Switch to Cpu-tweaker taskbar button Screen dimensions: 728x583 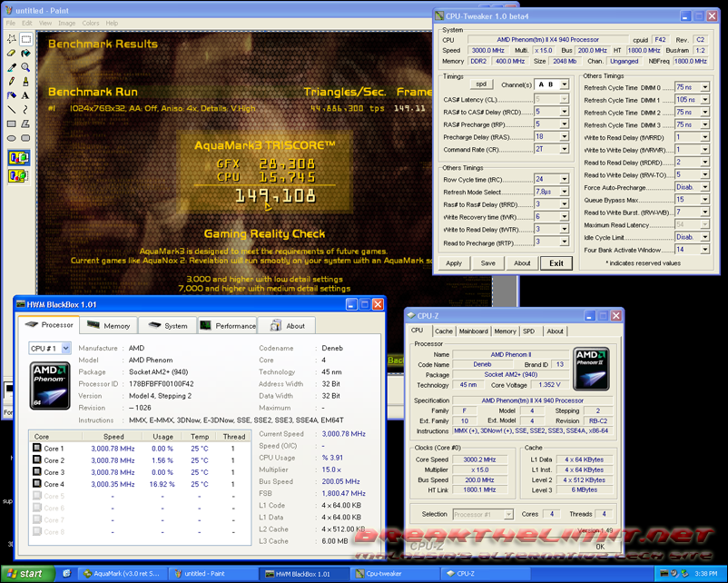[x=394, y=574]
